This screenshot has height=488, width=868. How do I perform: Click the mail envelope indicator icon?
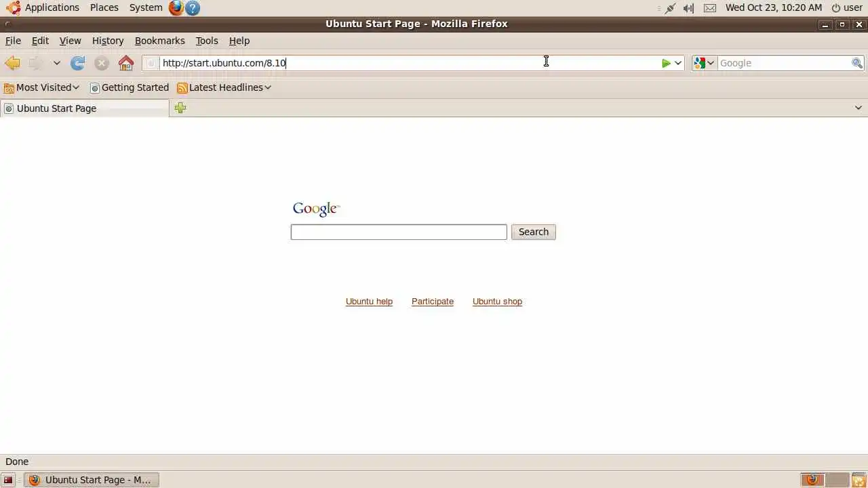pyautogui.click(x=710, y=8)
